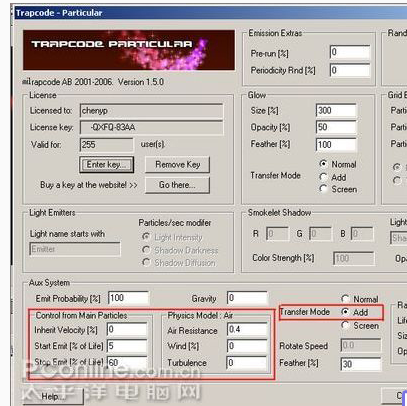Viewport: 407px width, 406px height.
Task: Open Help from the bottom button
Action: pyautogui.click(x=53, y=397)
